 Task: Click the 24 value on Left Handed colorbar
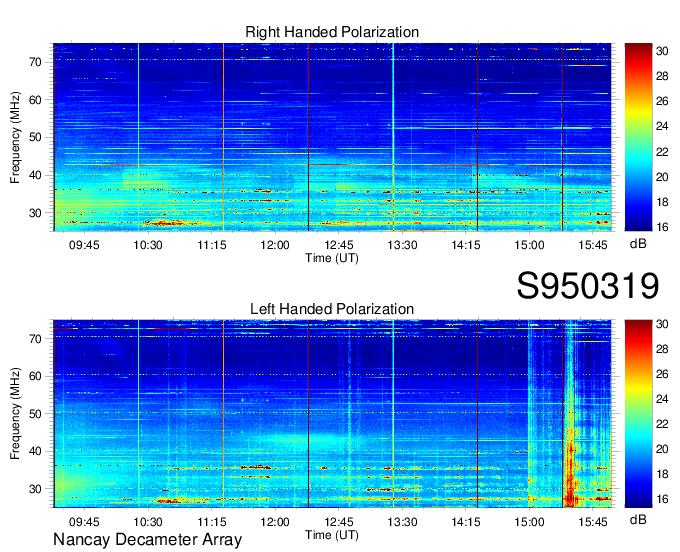[x=662, y=399]
